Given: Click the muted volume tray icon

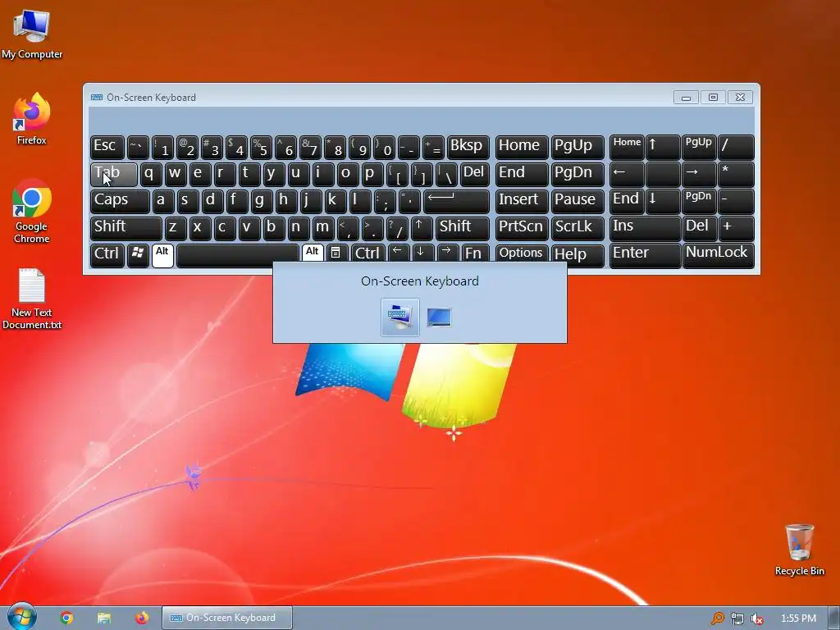Looking at the screenshot, I should pos(757,619).
